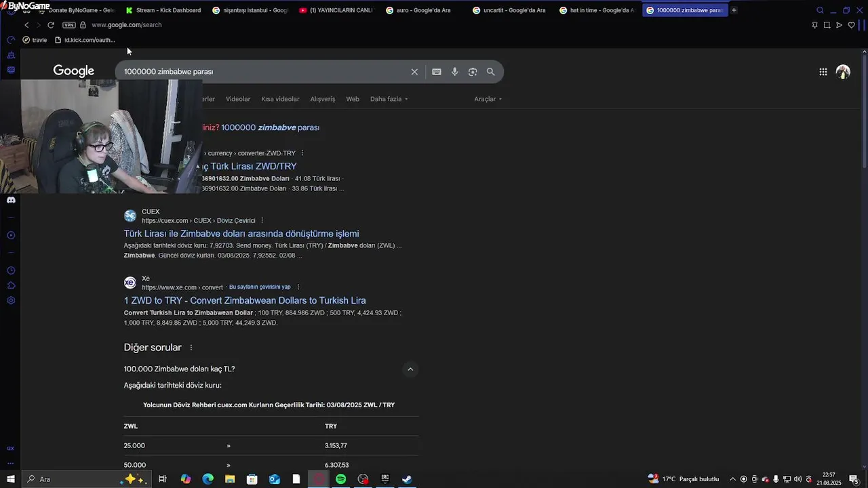
Task: Click the heart bookmark icon in address bar
Action: tap(852, 25)
